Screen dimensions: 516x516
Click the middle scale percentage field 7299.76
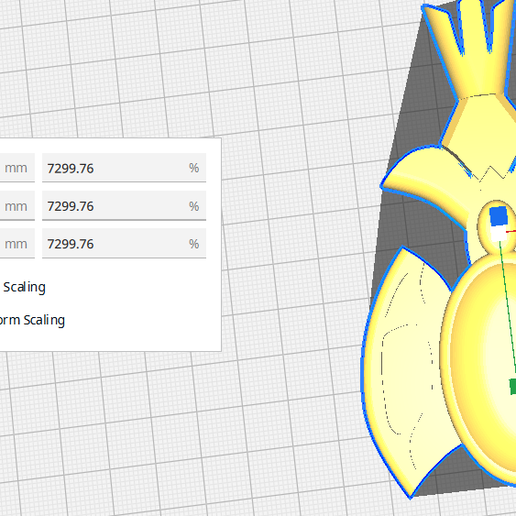(x=124, y=206)
